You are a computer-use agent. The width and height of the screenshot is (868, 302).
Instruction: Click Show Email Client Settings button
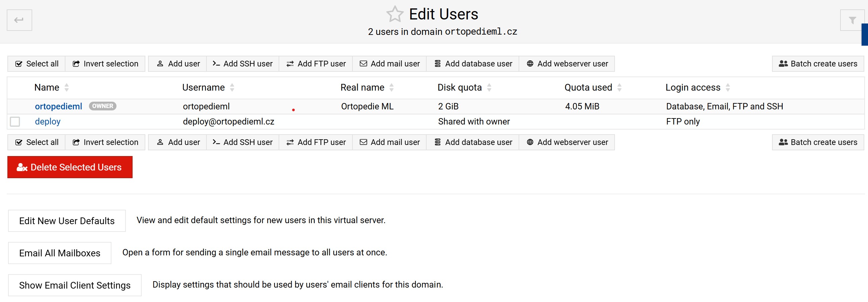(75, 286)
